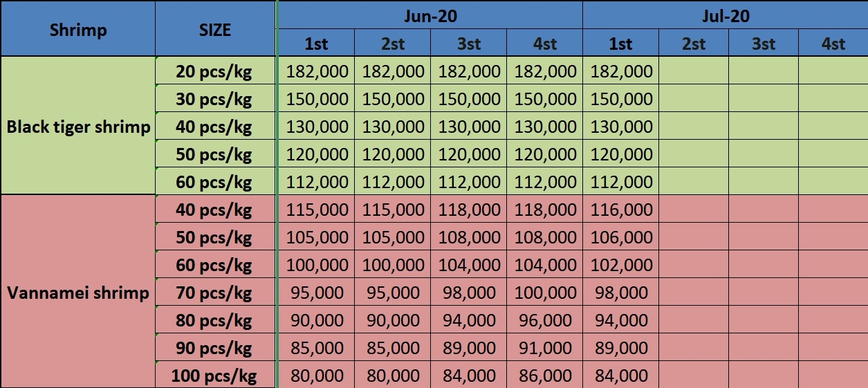Viewport: 868px width, 388px height.
Task: Select the 116,000 price cell
Action: [620, 210]
